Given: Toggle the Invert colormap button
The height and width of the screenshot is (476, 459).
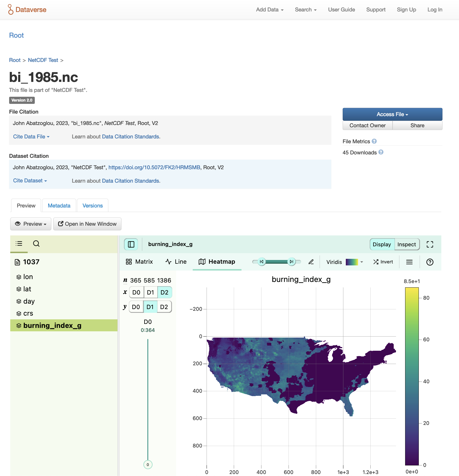Looking at the screenshot, I should 383,262.
